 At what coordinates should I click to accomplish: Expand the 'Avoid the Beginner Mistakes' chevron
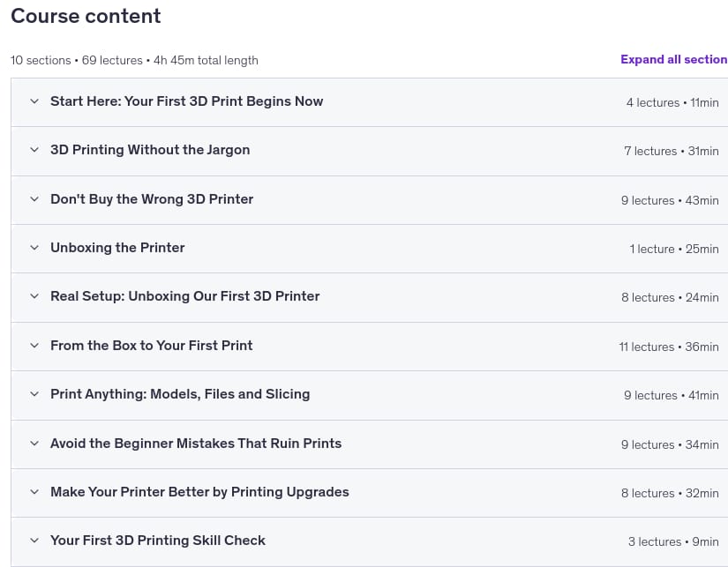click(34, 444)
